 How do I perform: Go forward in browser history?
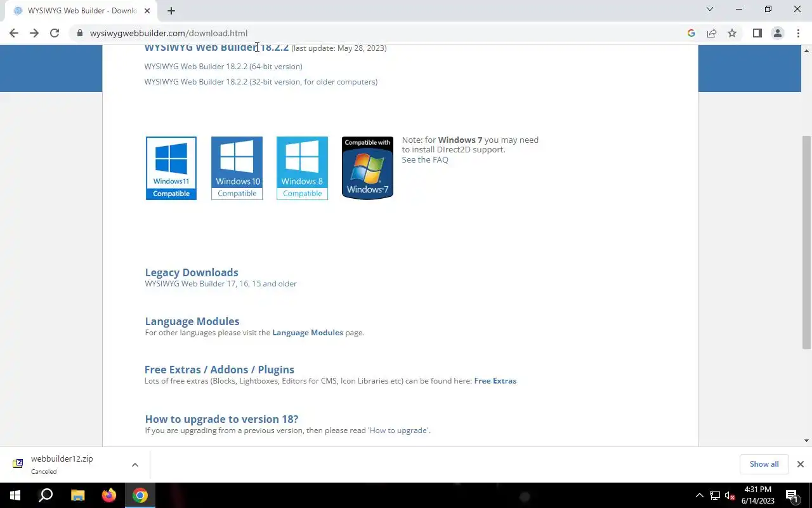click(x=34, y=33)
